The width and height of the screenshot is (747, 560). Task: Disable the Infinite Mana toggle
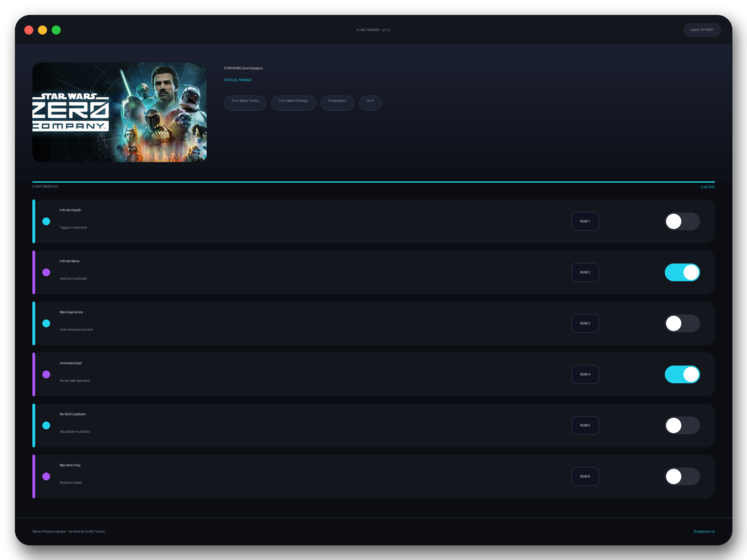click(682, 273)
